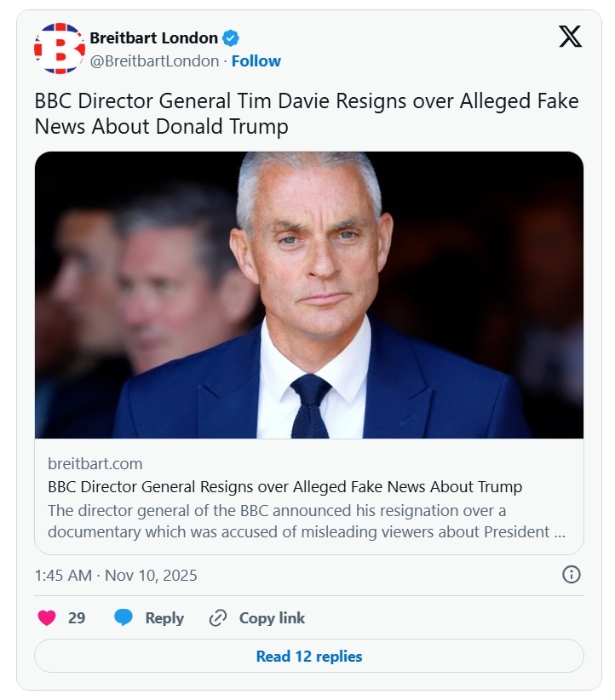Screen dimensions: 615x700
Task: Click the blue reply bubble icon
Action: coord(124,618)
